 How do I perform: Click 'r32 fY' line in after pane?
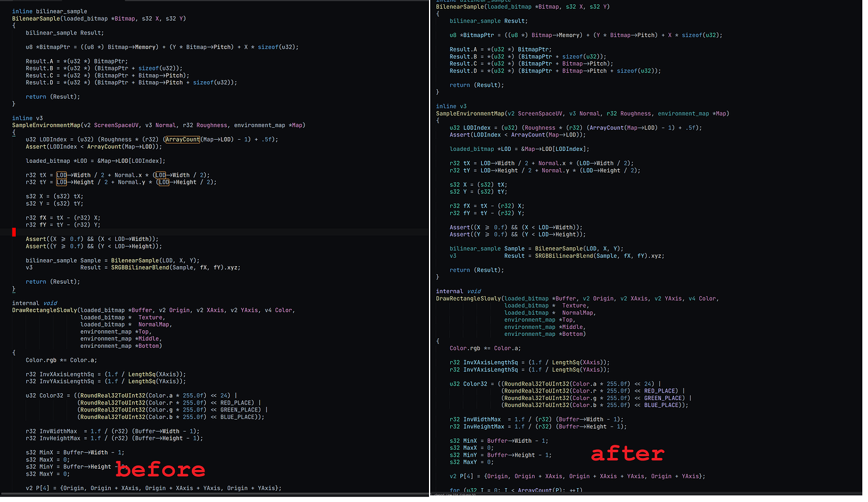point(487,213)
